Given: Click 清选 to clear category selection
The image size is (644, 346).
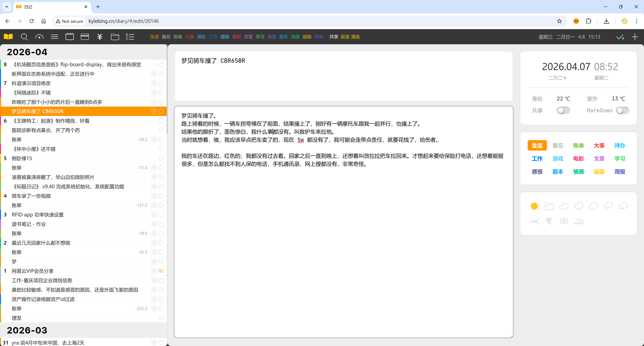Looking at the screenshot, I should (355, 37).
